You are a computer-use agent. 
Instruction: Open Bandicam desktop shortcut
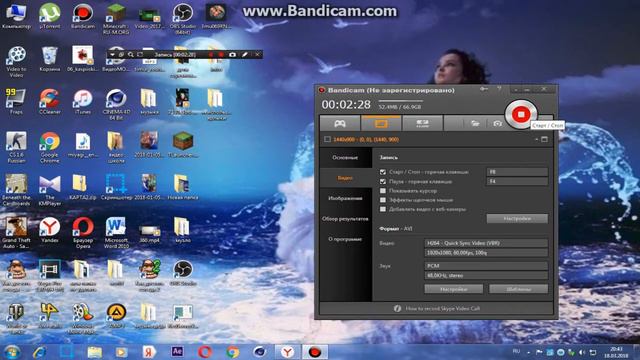click(82, 16)
